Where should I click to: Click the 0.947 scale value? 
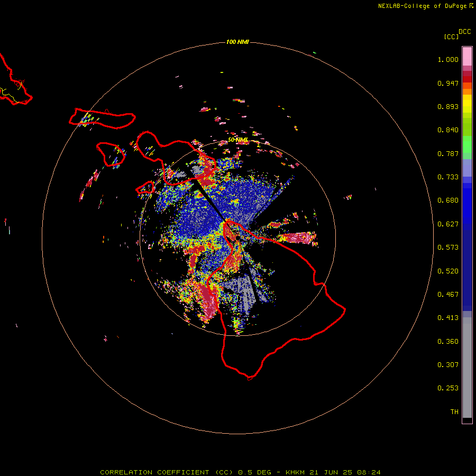pos(448,83)
